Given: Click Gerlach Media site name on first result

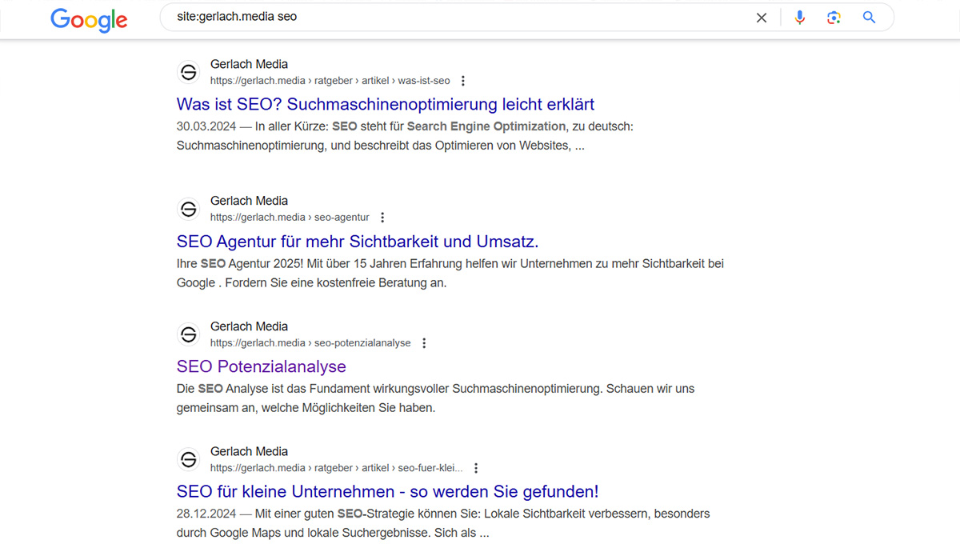Looking at the screenshot, I should click(249, 64).
